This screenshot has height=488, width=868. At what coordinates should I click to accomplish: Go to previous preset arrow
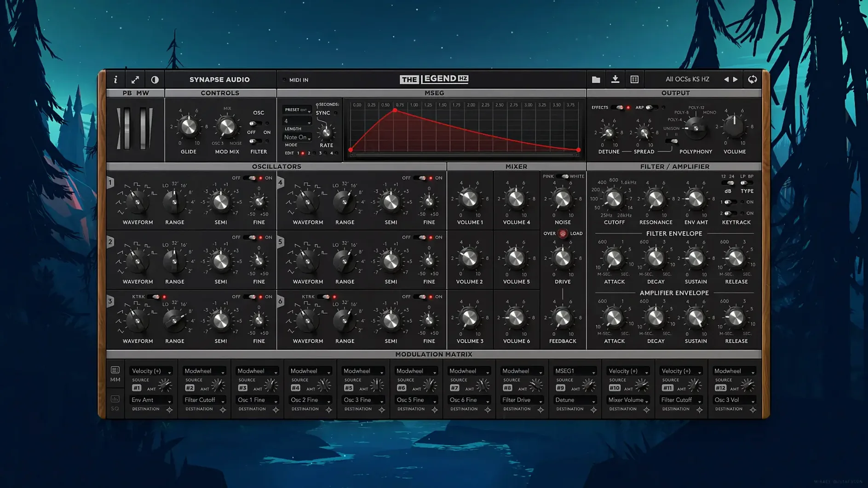(x=726, y=80)
